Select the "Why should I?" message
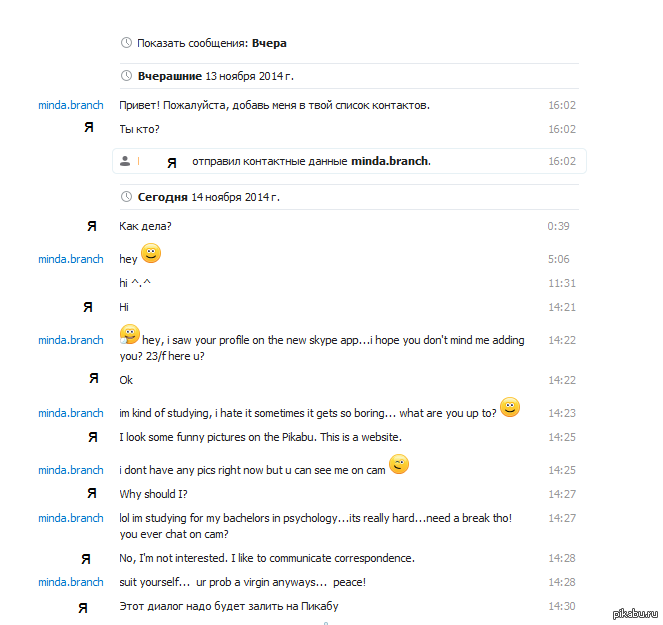This screenshot has width=663, height=625. point(153,494)
